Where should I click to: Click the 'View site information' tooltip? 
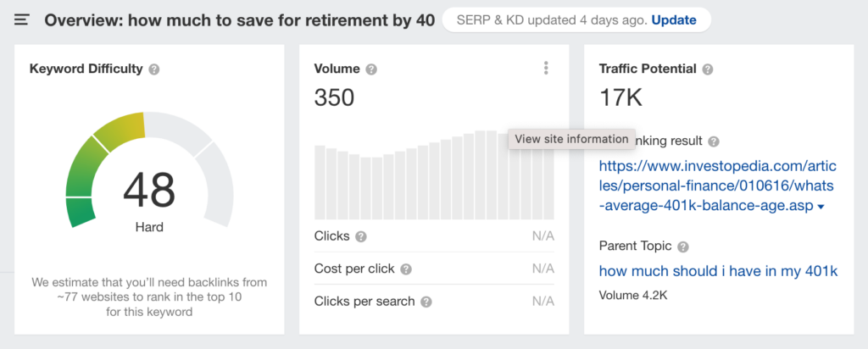(x=572, y=139)
